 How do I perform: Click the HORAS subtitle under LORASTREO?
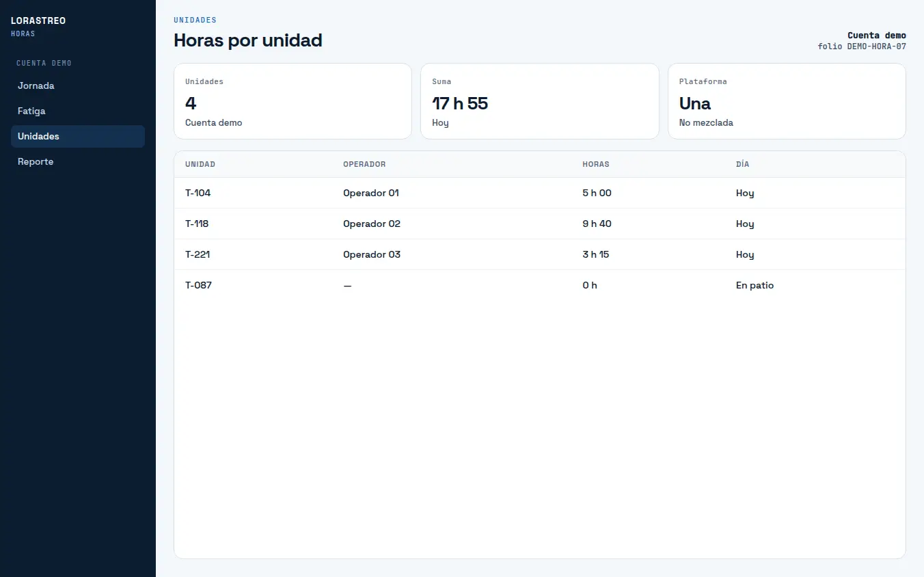[x=23, y=33]
